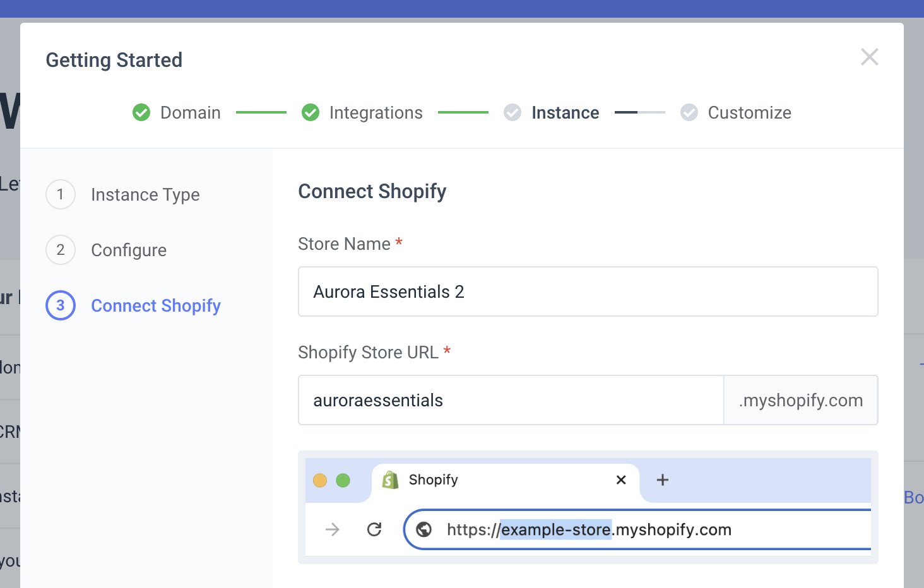Viewport: 924px width, 588px height.
Task: Click the Shopify bag logo in example tab
Action: click(391, 480)
